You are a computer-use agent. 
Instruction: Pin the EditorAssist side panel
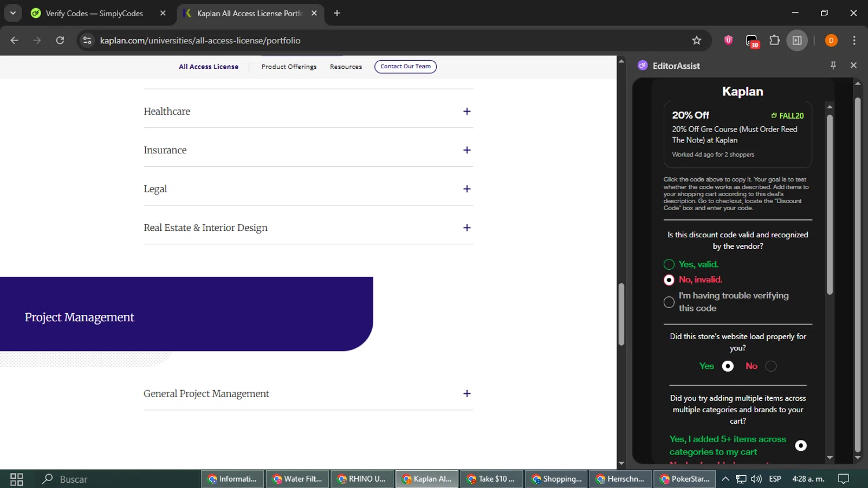click(x=833, y=65)
